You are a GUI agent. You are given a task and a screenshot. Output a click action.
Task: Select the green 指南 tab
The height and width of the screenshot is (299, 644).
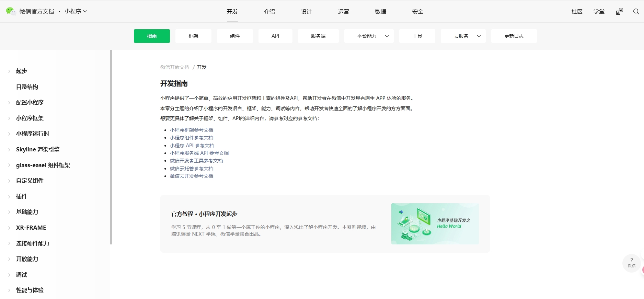[x=152, y=36]
